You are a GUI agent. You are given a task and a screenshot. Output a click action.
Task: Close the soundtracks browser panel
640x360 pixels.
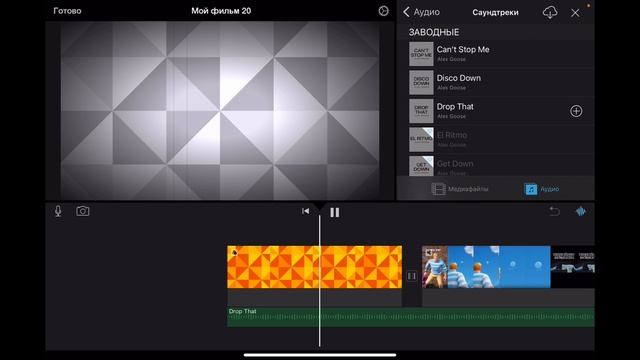(575, 13)
